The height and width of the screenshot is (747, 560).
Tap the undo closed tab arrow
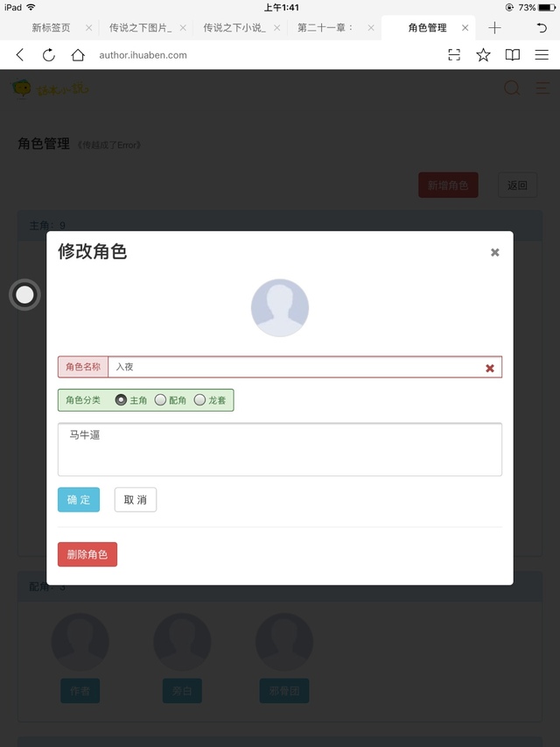[542, 28]
